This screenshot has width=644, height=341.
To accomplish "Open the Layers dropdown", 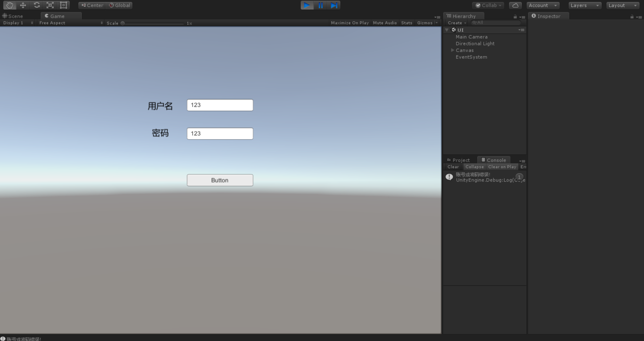I will point(585,5).
